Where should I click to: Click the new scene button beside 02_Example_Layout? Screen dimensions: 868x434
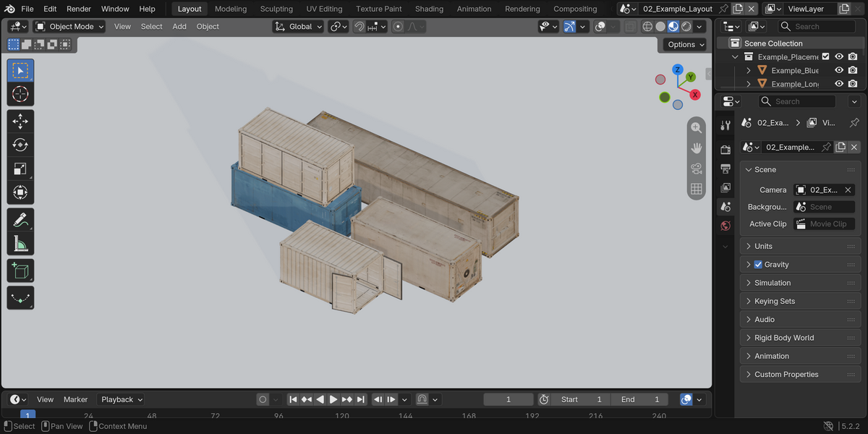[737, 9]
